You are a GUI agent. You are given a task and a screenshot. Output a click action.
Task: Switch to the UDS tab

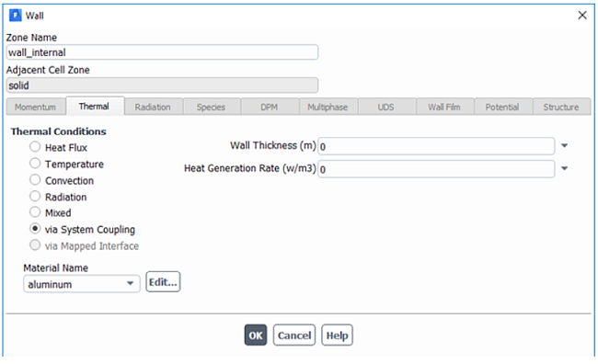pos(386,108)
